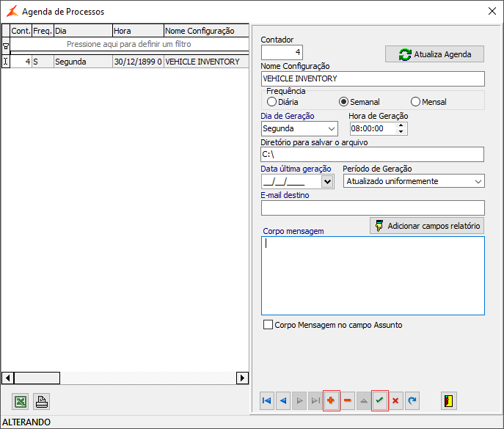
Task: Go to next record arrow
Action: 299,400
